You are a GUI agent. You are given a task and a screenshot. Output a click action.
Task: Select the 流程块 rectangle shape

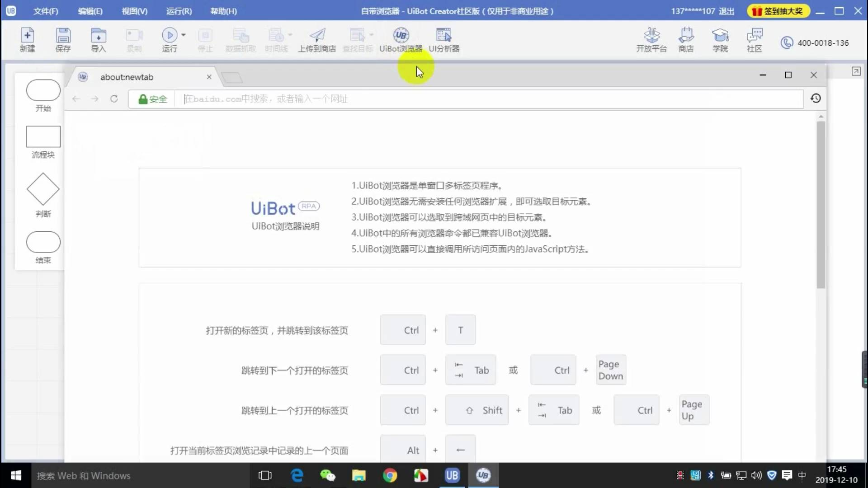pos(43,136)
